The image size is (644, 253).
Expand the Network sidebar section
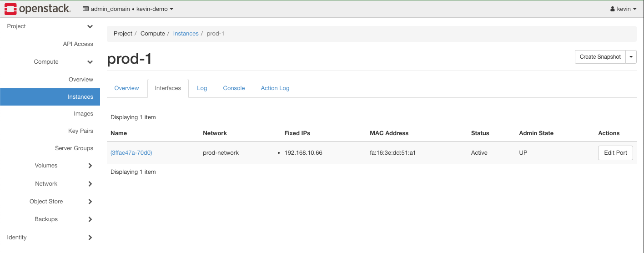point(90,184)
